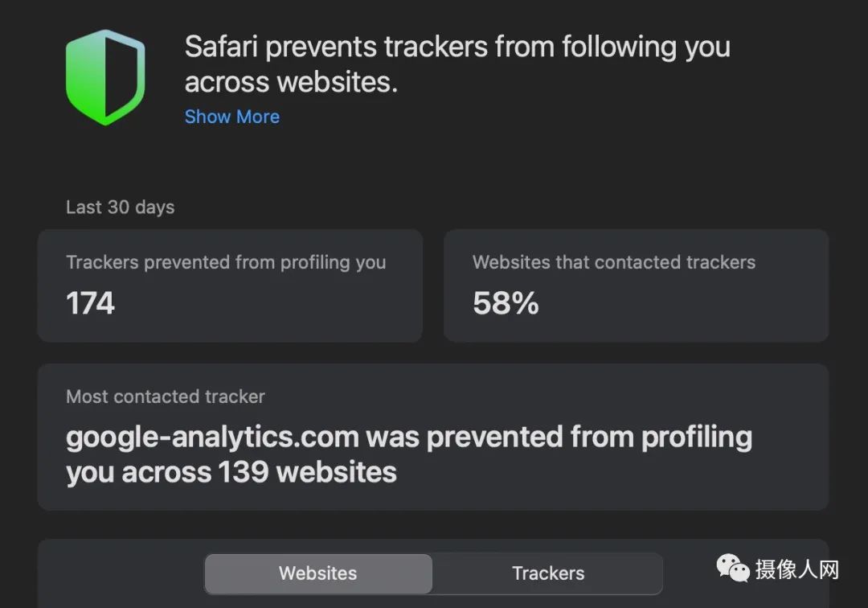
Task: Click the 58% statistic
Action: click(506, 303)
